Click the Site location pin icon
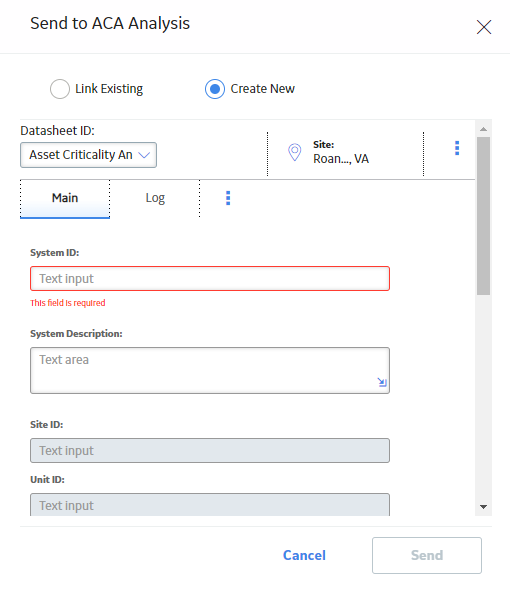 tap(295, 152)
